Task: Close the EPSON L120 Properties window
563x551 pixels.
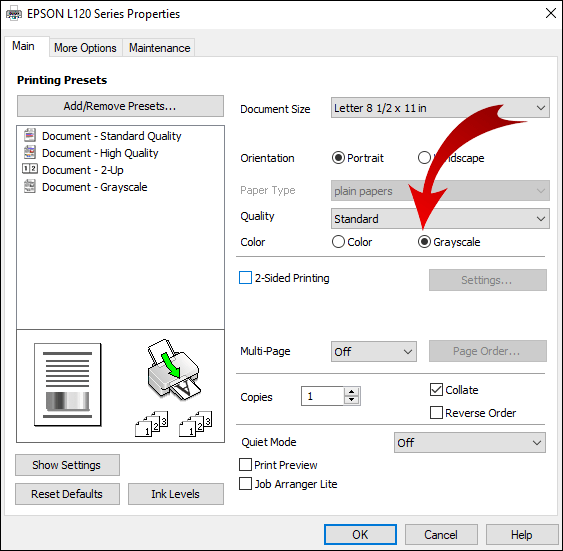Action: point(550,13)
